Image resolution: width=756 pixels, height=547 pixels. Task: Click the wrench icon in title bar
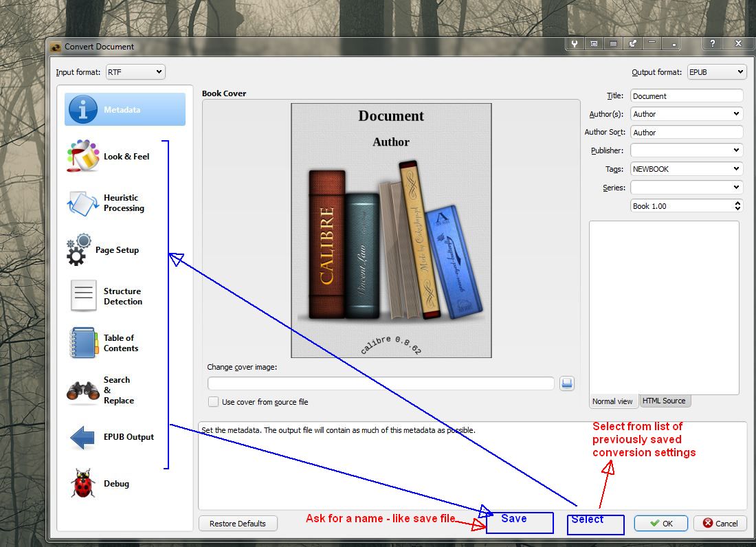[x=575, y=43]
